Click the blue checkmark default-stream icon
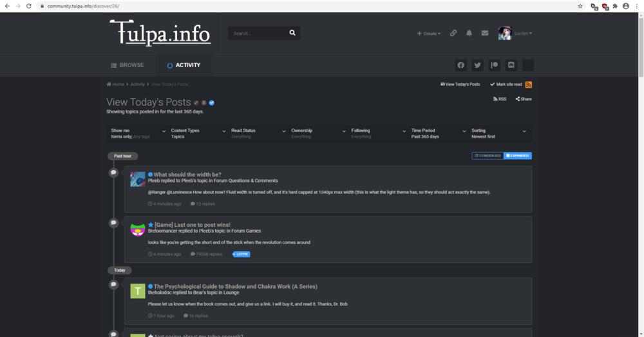The height and width of the screenshot is (337, 644). click(211, 102)
